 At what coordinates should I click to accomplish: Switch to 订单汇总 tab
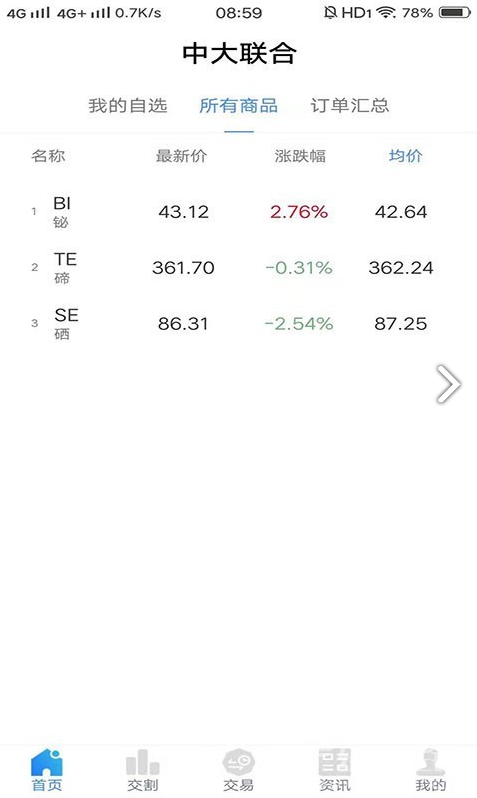(x=350, y=105)
